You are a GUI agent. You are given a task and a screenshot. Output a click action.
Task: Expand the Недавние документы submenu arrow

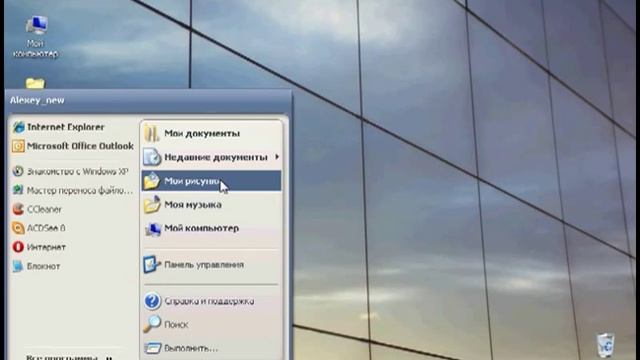pos(277,157)
